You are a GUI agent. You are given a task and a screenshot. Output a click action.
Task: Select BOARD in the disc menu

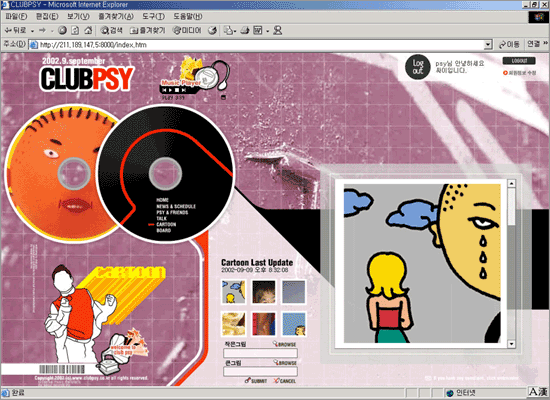pos(163,231)
